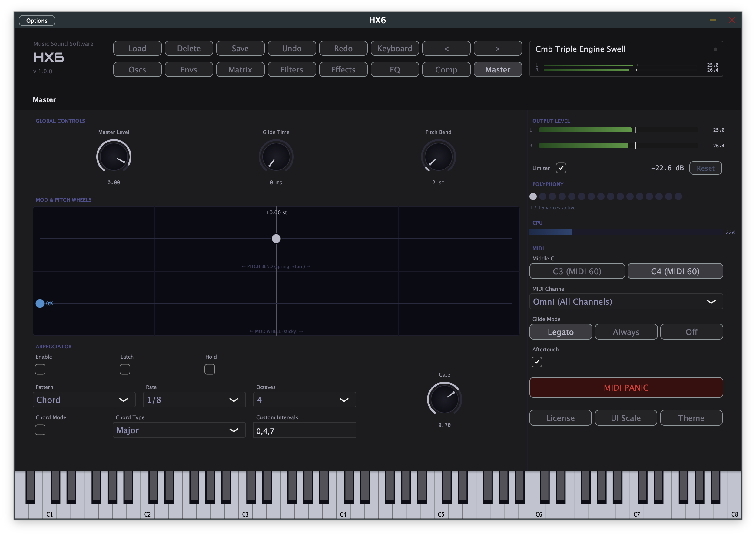This screenshot has height=536, width=756.
Task: Click the first polyphony voice indicator
Action: point(533,197)
